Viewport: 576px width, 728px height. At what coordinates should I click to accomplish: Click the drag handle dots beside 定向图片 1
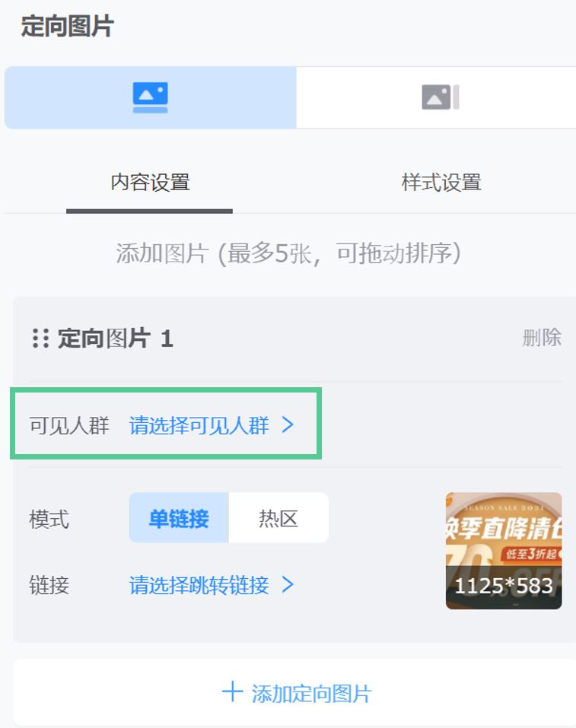(40, 338)
